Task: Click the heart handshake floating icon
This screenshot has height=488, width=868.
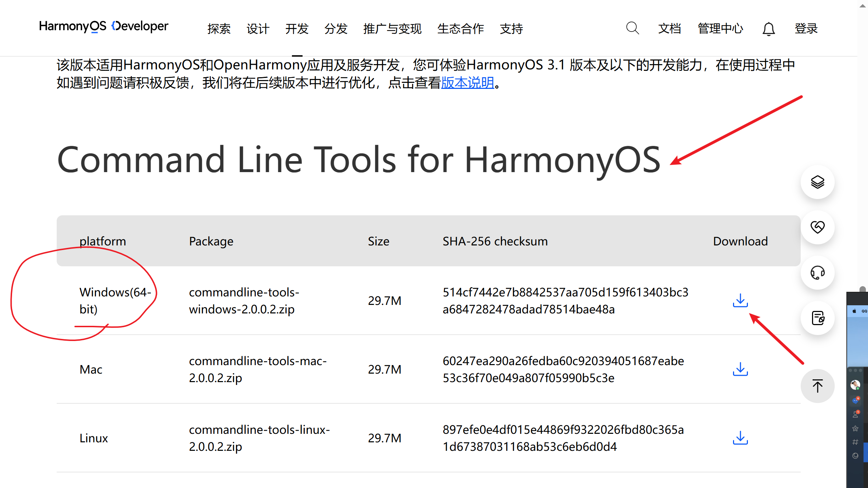Action: pos(817,227)
